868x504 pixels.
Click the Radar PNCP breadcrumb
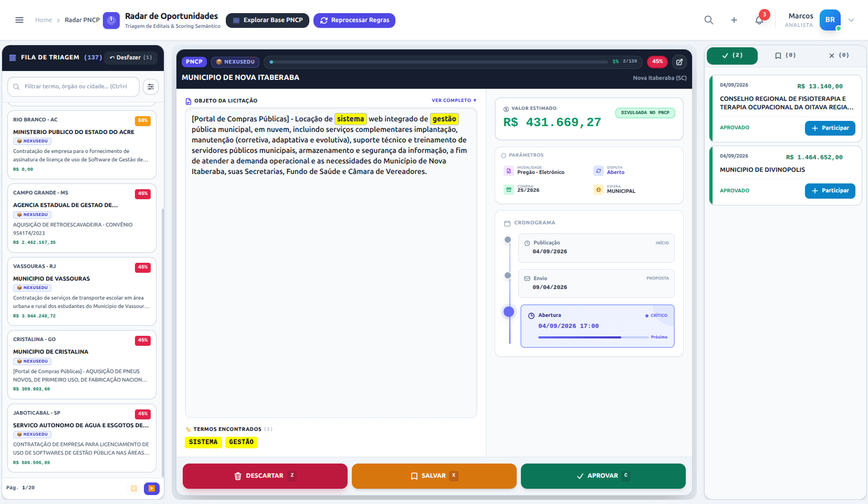click(82, 20)
